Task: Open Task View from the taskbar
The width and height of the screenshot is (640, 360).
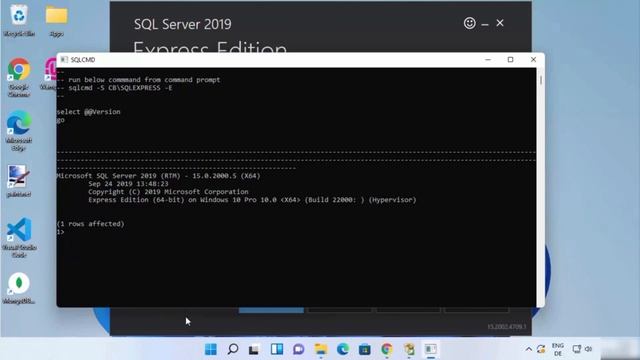Action: 254,349
